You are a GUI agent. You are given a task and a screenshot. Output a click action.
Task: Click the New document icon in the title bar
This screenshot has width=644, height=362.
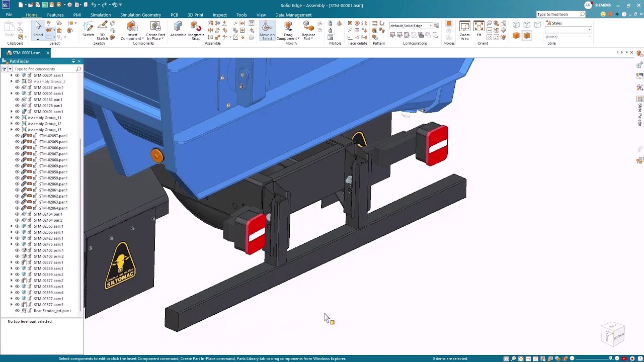[21, 5]
